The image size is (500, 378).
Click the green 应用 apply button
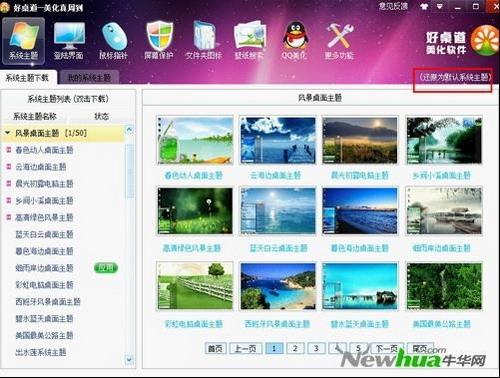point(106,268)
